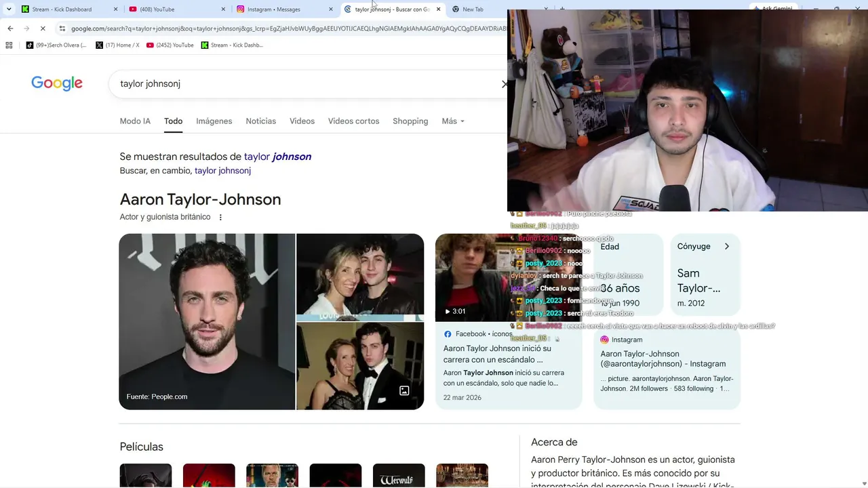Click the 22 mar 2026 date text
This screenshot has height=488, width=868.
tap(462, 398)
